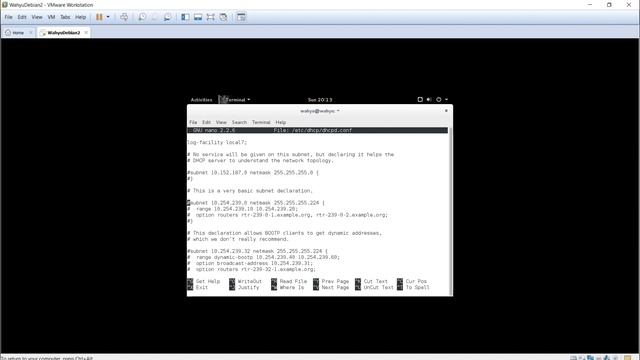Toggle the thumbnail bar view icon

click(198, 17)
